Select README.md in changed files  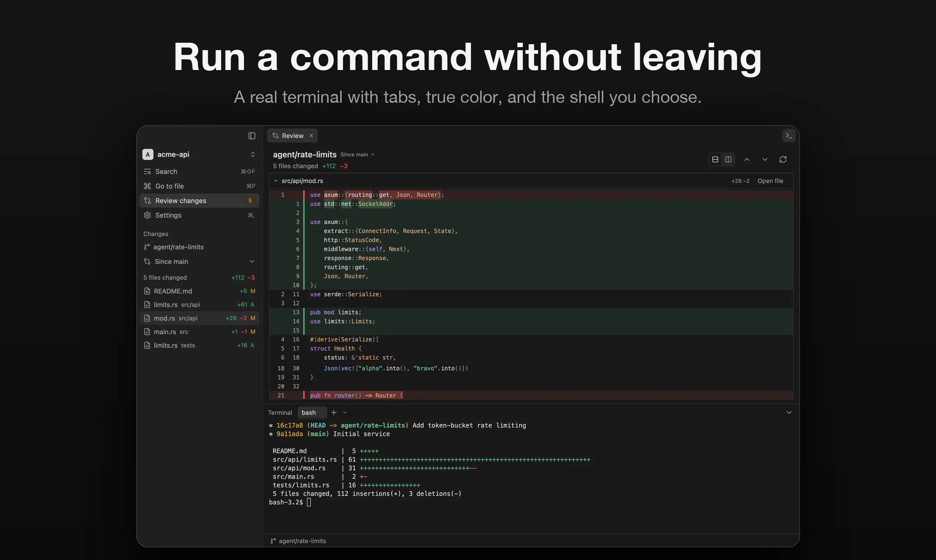[199, 291]
